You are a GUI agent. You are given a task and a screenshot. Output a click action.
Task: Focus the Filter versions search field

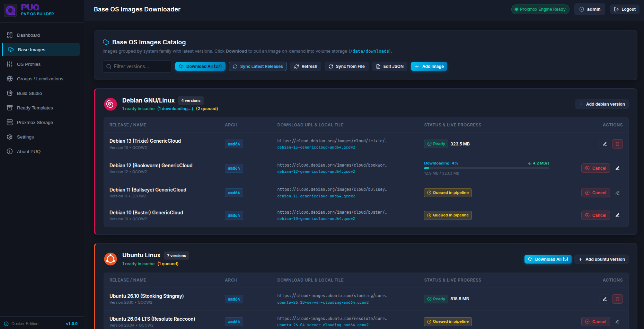[x=137, y=66]
